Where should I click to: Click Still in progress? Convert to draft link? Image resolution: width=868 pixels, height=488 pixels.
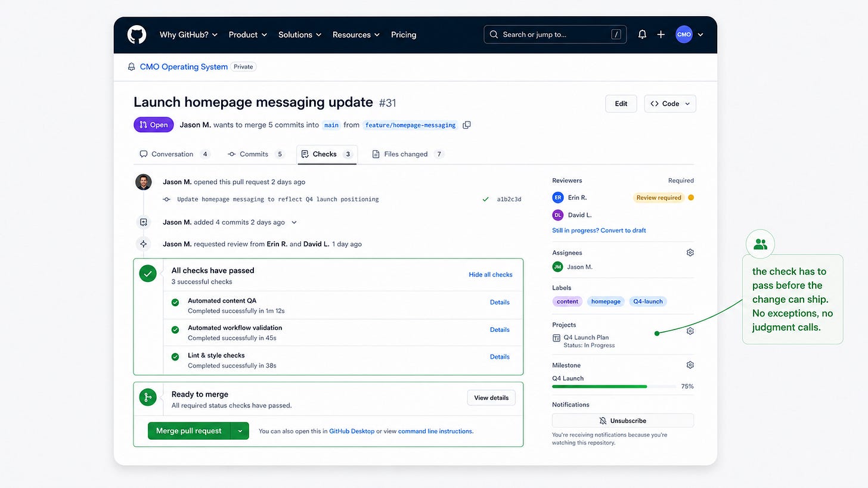[599, 231]
